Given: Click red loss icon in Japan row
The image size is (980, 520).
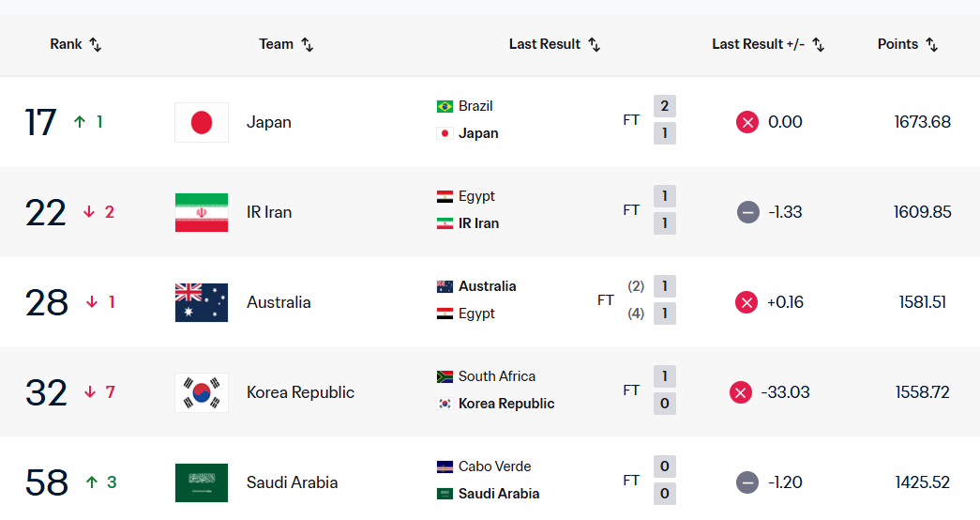Looking at the screenshot, I should 746,122.
